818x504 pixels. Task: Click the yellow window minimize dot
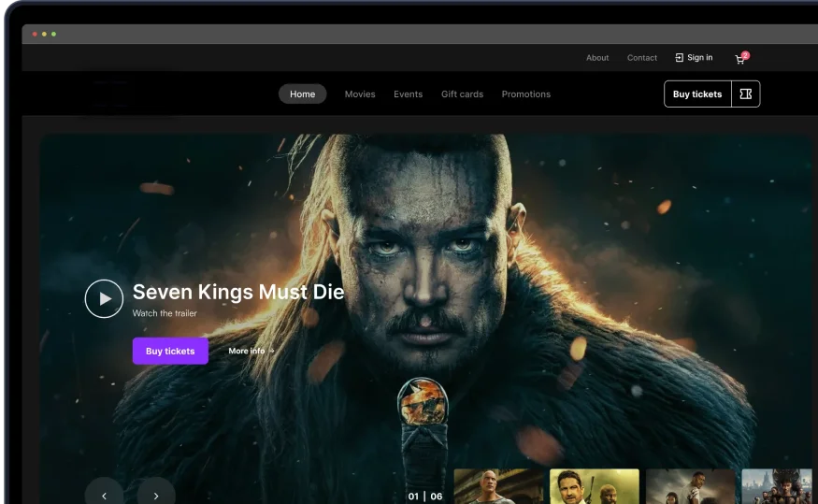coord(44,34)
